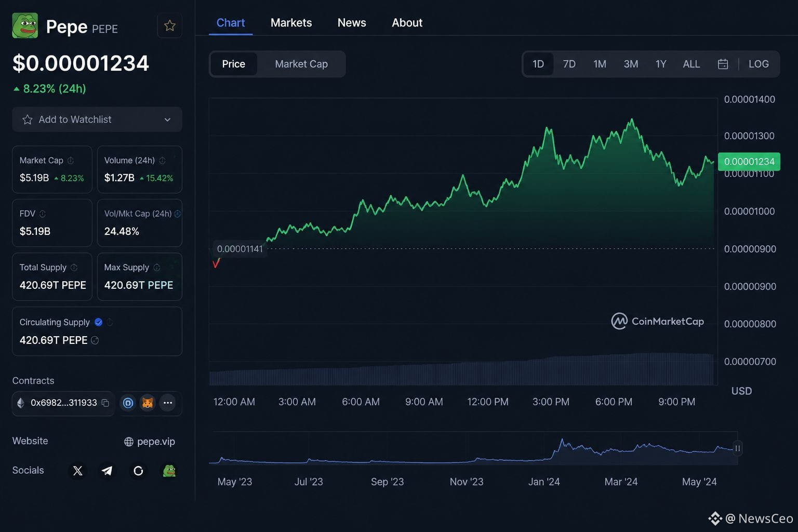Image resolution: width=798 pixels, height=532 pixels.
Task: Click the range slider handle on the mini chart
Action: 737,448
